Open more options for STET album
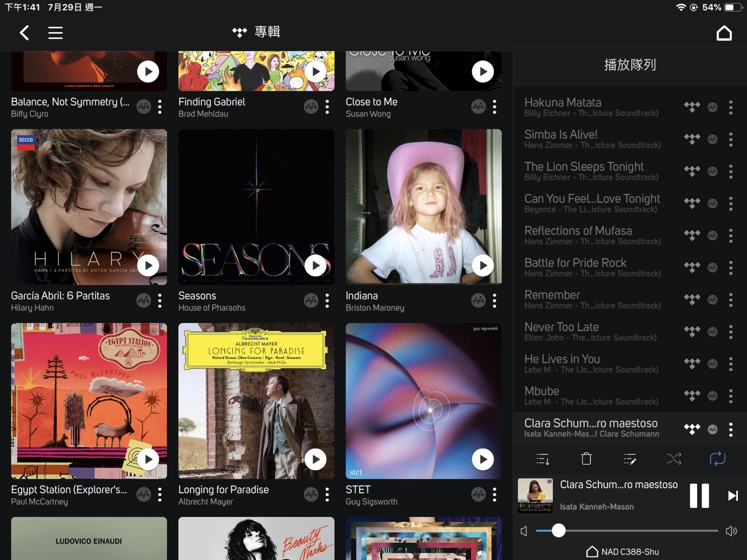 tap(494, 495)
